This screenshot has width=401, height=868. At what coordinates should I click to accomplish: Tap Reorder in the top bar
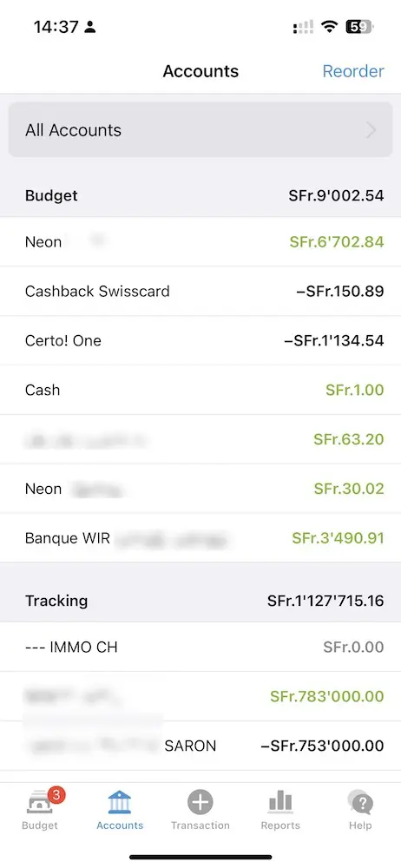tap(352, 71)
